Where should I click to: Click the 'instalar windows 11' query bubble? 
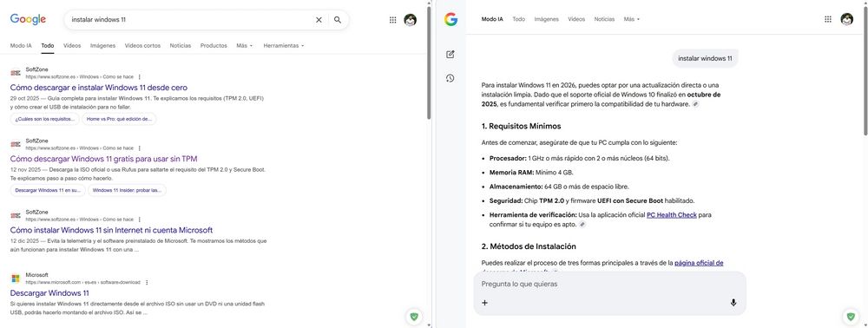click(x=705, y=58)
